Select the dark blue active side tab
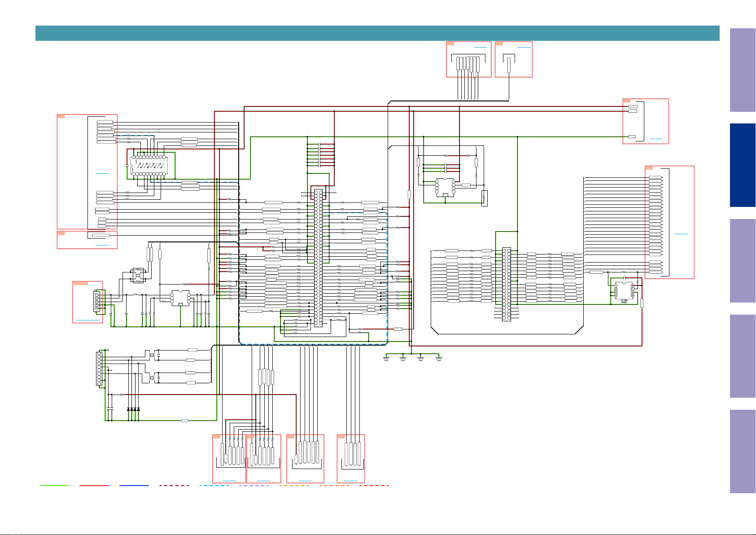Viewport: 756px width, 535px height. [743, 165]
